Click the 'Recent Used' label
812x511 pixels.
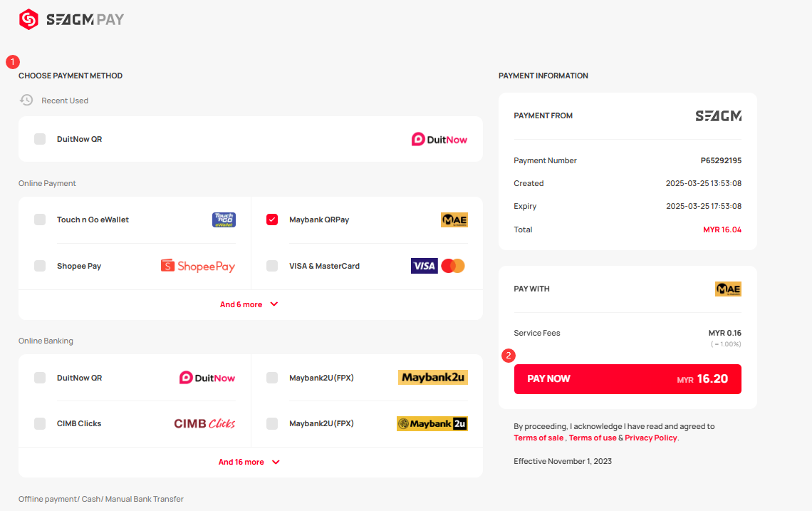click(65, 100)
